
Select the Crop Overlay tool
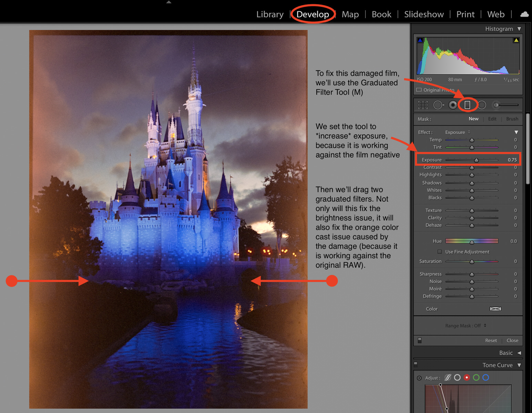[423, 105]
